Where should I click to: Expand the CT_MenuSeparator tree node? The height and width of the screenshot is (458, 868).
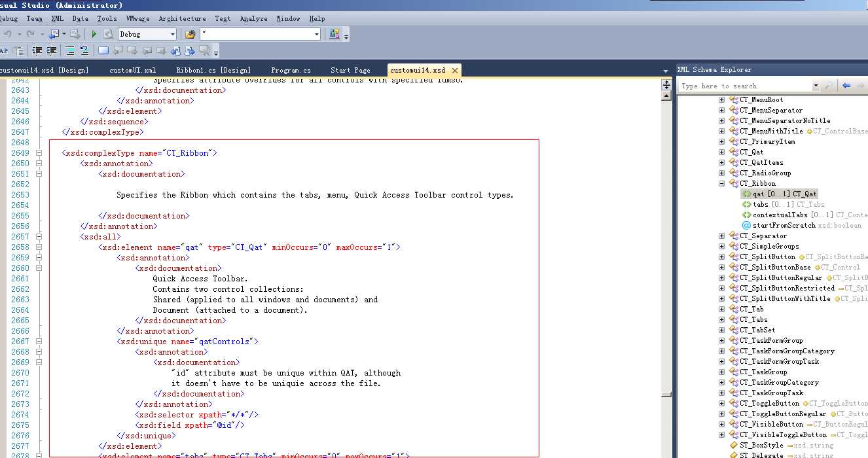pyautogui.click(x=722, y=111)
